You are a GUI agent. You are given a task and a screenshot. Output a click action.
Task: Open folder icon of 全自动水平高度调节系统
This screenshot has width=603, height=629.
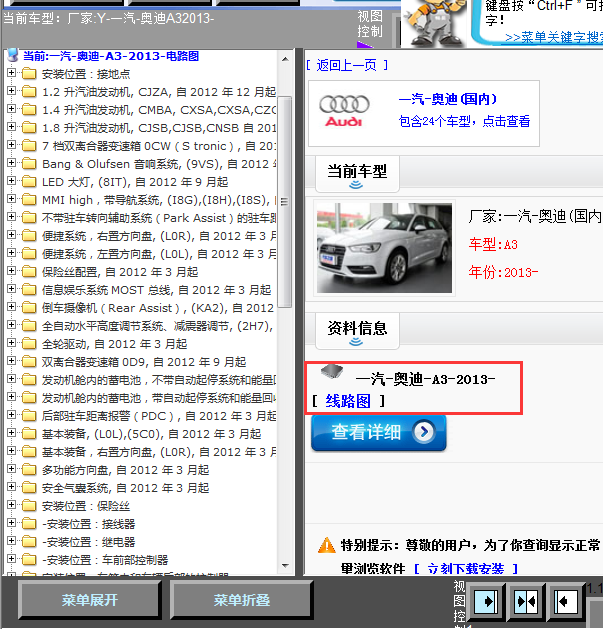[x=29, y=326]
